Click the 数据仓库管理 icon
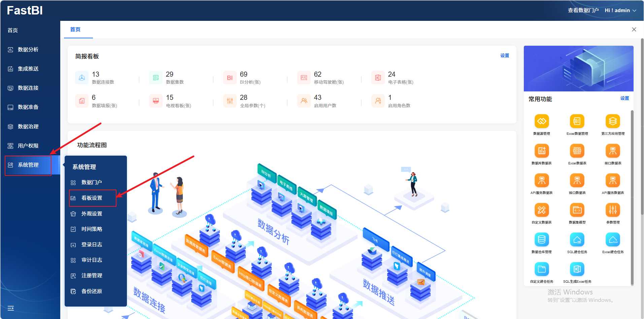 point(541,240)
